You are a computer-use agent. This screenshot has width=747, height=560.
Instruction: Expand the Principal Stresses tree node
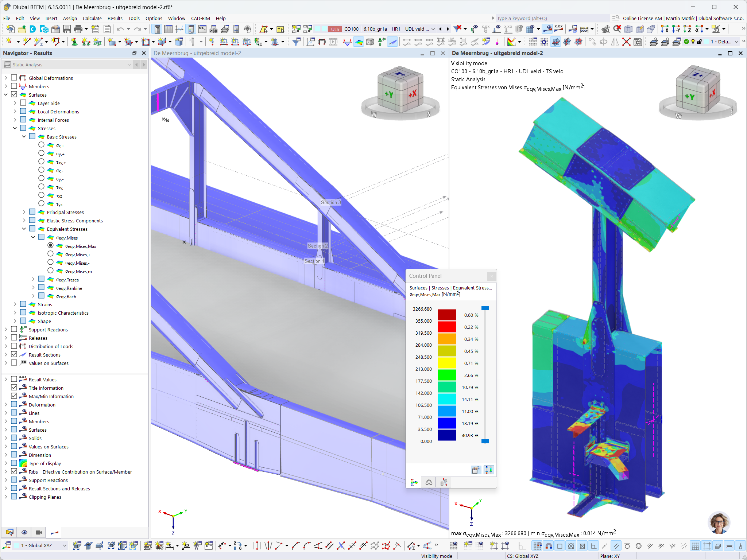pos(24,212)
